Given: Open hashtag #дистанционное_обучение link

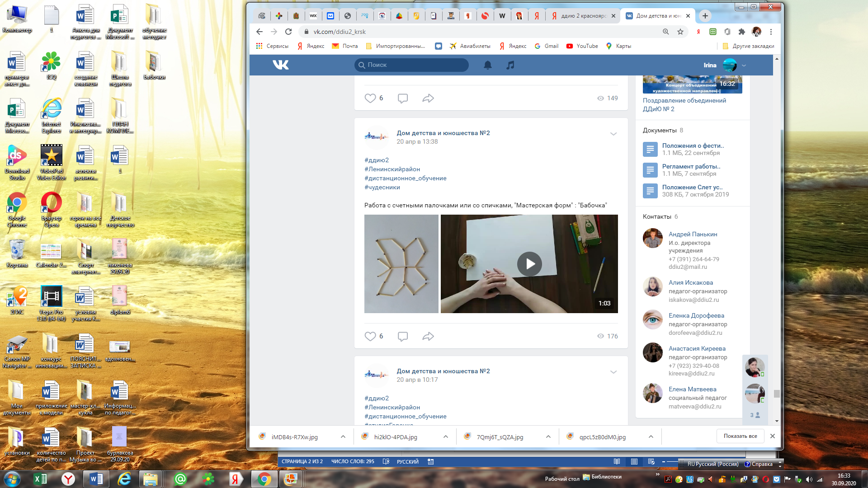Looking at the screenshot, I should [405, 178].
